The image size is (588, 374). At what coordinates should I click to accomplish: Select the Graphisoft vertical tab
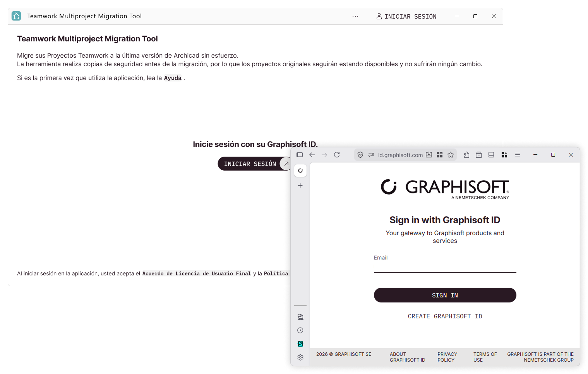[x=300, y=171]
